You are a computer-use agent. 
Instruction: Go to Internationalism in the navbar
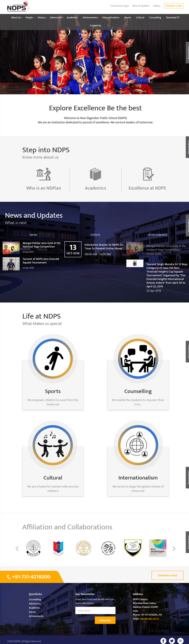coord(111,17)
